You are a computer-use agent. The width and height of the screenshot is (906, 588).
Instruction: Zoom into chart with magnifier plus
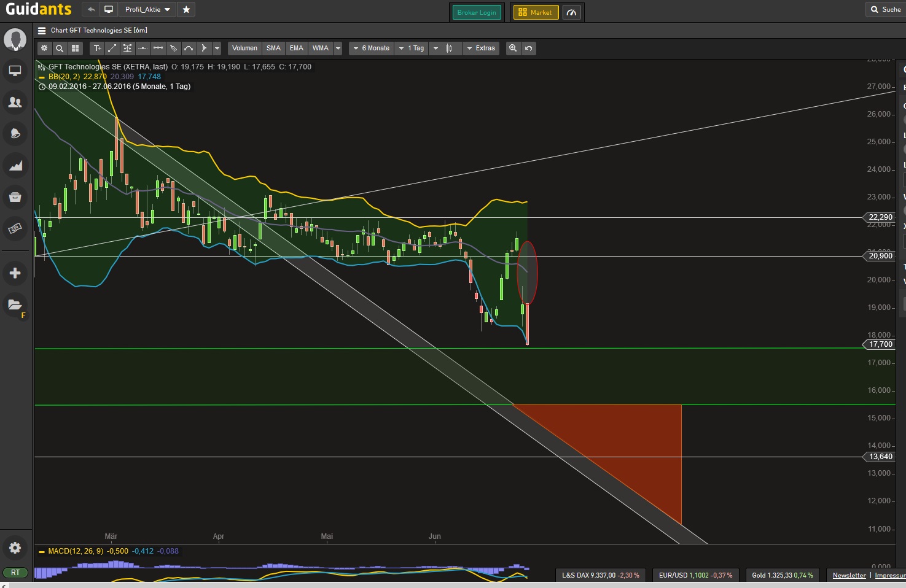click(x=513, y=48)
